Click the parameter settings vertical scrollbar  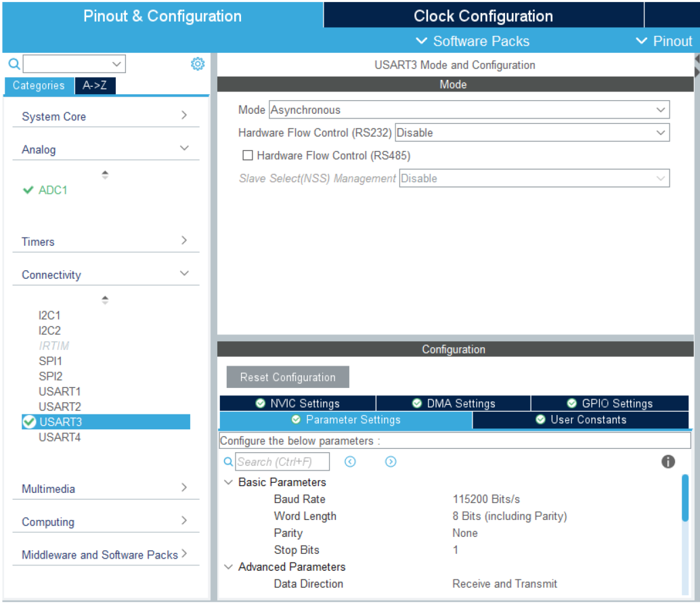(x=685, y=498)
